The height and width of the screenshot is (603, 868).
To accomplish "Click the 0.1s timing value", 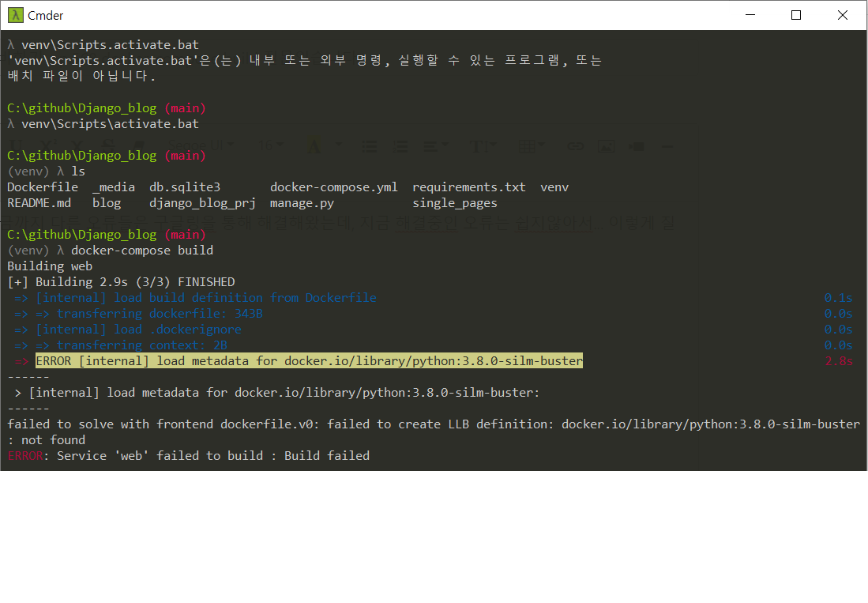I will coord(839,298).
